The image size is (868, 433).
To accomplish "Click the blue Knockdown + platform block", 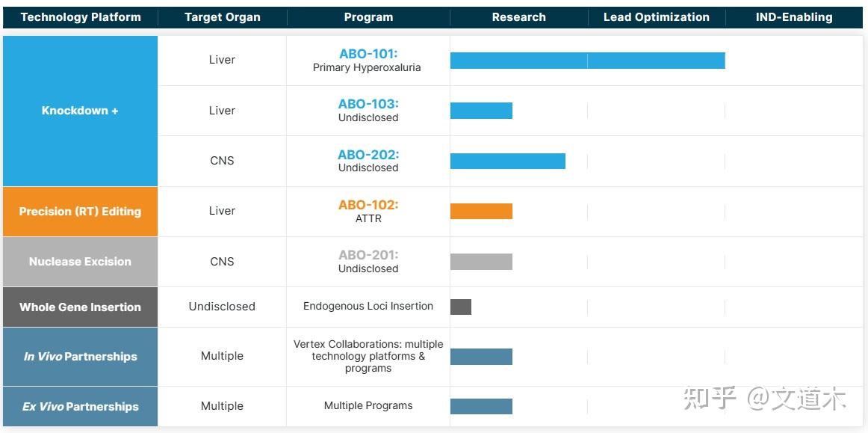I will (x=80, y=111).
